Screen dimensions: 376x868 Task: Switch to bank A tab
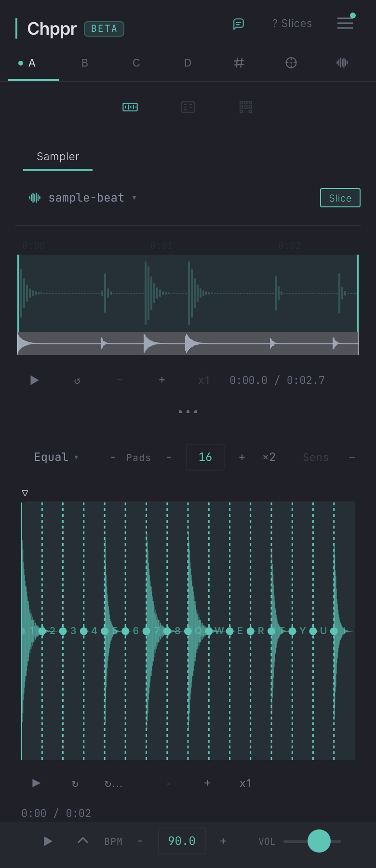coord(32,63)
